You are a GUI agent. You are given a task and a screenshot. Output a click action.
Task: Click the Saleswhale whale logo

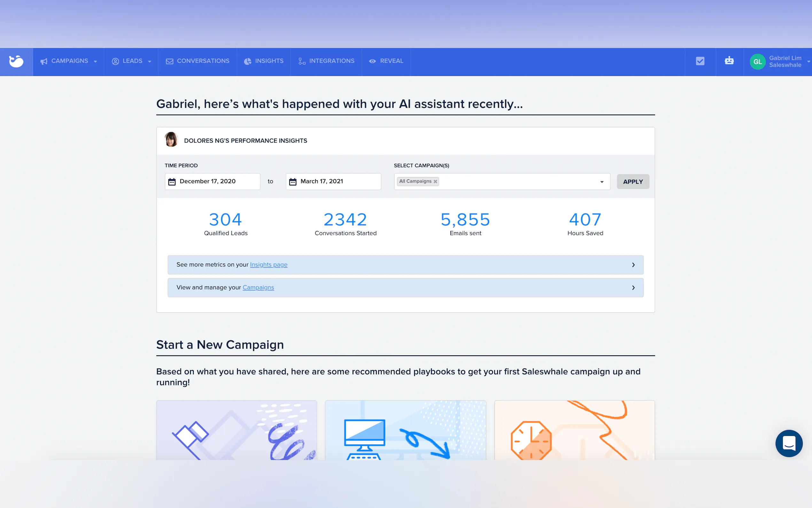(x=16, y=61)
